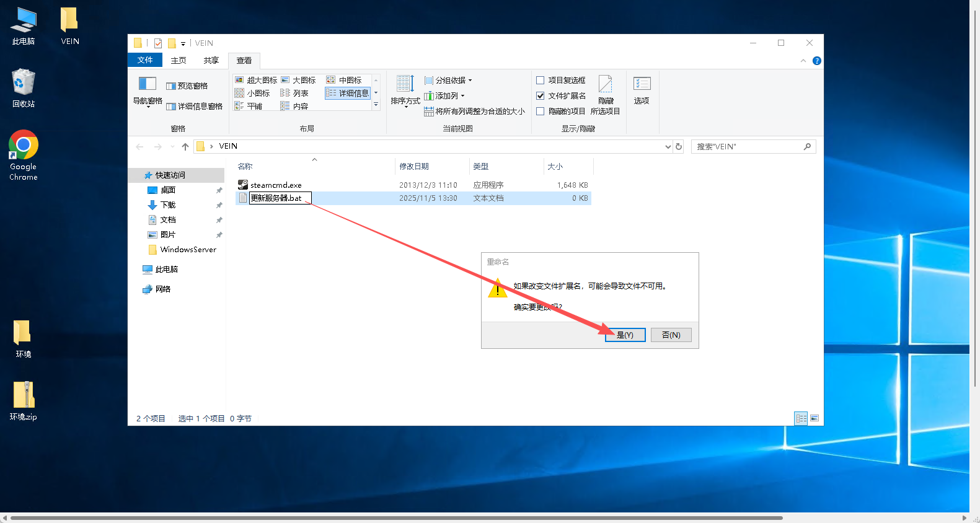Click the Options (选项) icon in ribbon
The width and height of the screenshot is (980, 523).
pos(642,90)
